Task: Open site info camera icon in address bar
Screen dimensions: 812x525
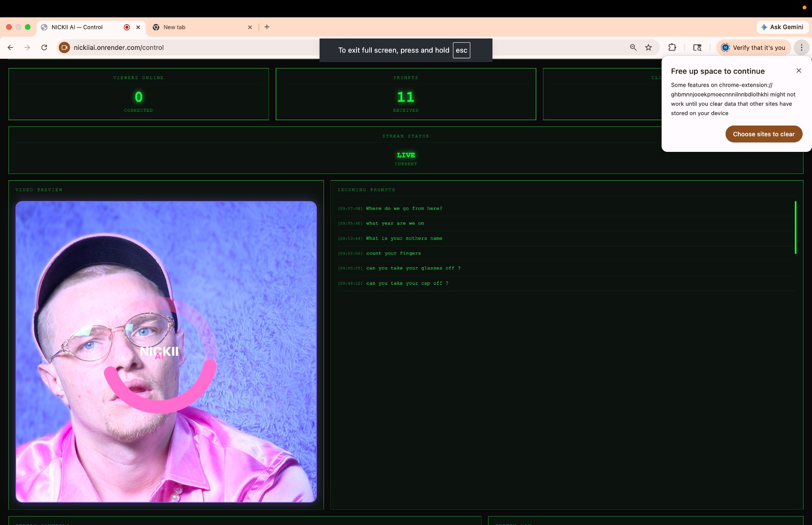Action: [64, 47]
